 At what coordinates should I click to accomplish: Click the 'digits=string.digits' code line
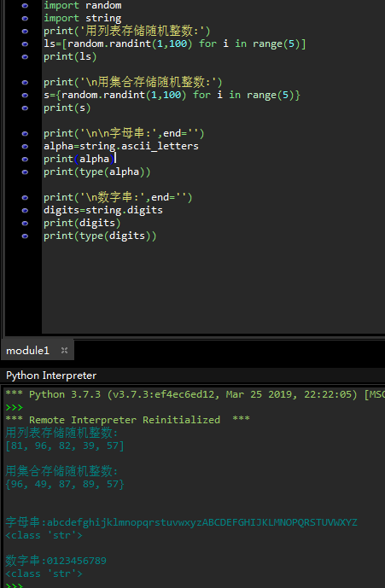[x=103, y=210]
